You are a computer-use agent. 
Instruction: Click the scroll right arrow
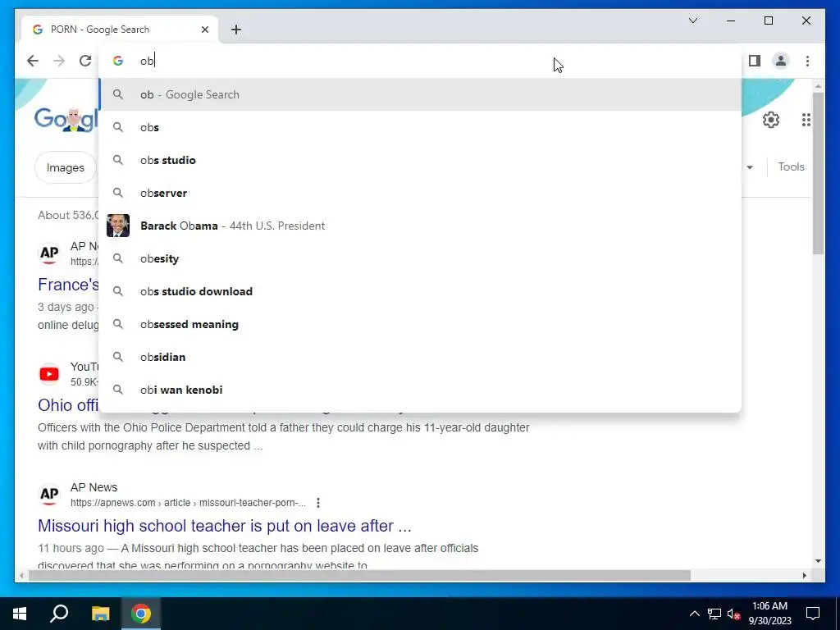pos(804,575)
